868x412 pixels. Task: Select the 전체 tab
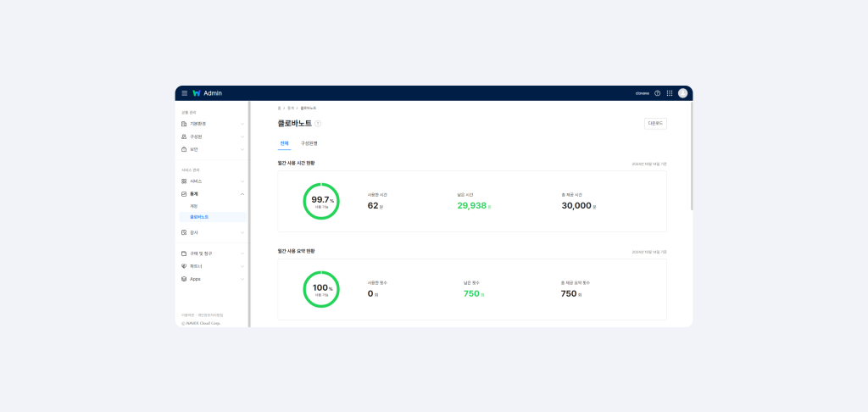tap(284, 143)
